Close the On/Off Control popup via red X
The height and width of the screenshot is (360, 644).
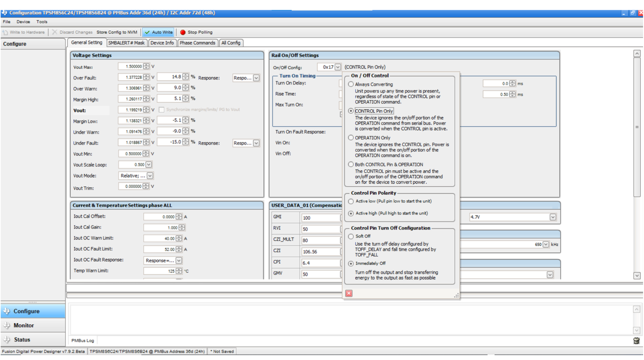click(349, 293)
